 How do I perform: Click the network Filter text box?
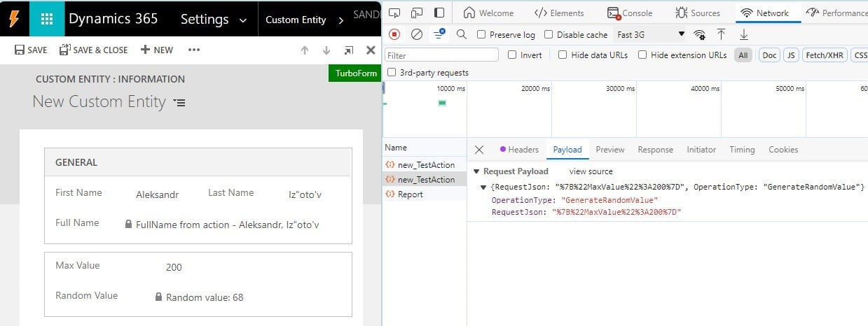tap(441, 55)
